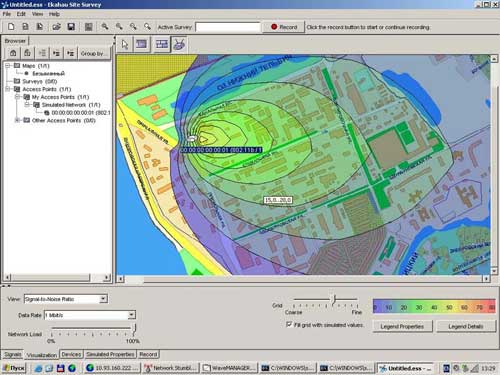Image resolution: width=500 pixels, height=375 pixels.
Task: Open the Edit menu
Action: click(21, 14)
